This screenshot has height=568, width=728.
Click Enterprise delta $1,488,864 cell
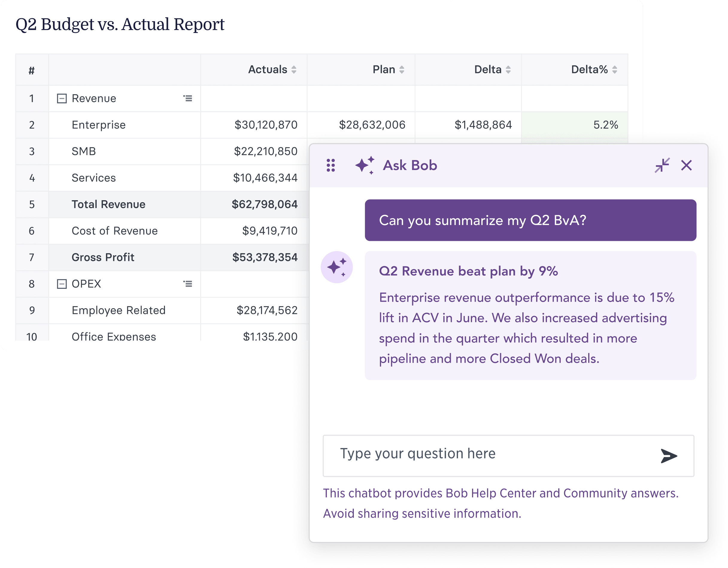[x=468, y=125]
